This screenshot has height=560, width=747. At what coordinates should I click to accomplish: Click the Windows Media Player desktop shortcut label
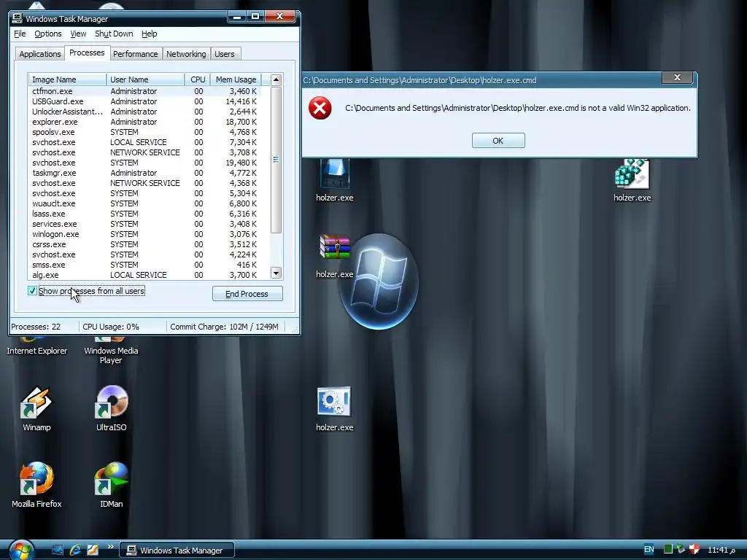click(111, 355)
